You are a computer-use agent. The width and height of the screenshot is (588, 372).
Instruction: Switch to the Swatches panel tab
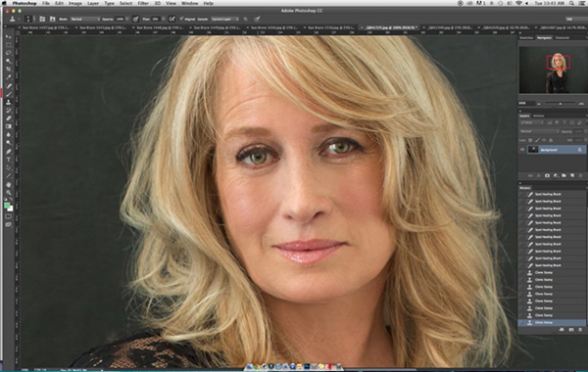pyautogui.click(x=526, y=38)
